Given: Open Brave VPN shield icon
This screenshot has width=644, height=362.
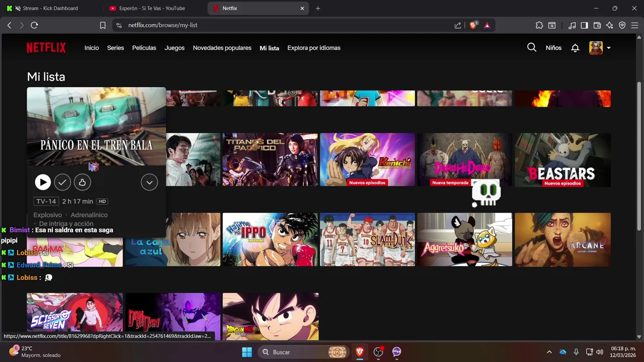Looking at the screenshot, I should point(622,25).
